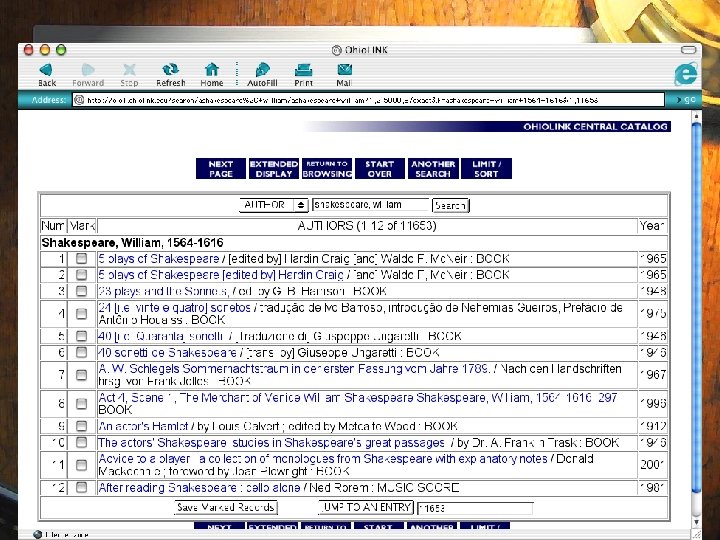Mark record 1, 5 plays of Shakespeare
The width and height of the screenshot is (720, 540).
(x=81, y=259)
